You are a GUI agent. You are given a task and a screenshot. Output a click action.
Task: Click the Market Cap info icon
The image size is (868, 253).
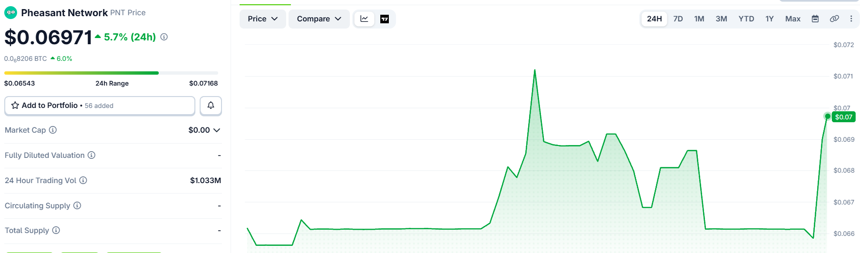[x=53, y=130]
